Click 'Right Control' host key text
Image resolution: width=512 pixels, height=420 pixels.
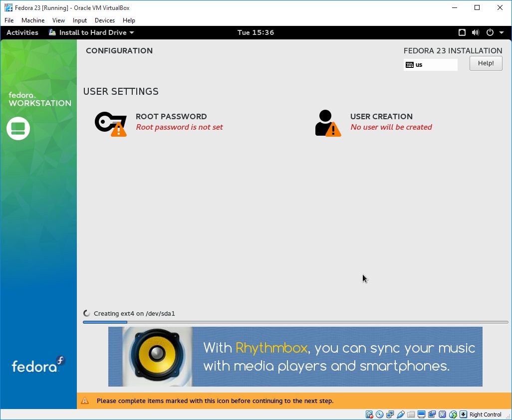coord(485,415)
